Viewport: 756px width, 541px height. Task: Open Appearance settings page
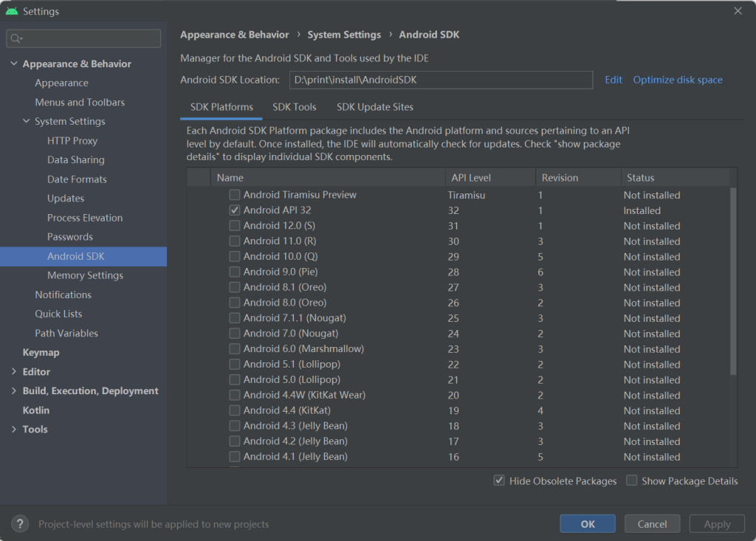tap(61, 83)
